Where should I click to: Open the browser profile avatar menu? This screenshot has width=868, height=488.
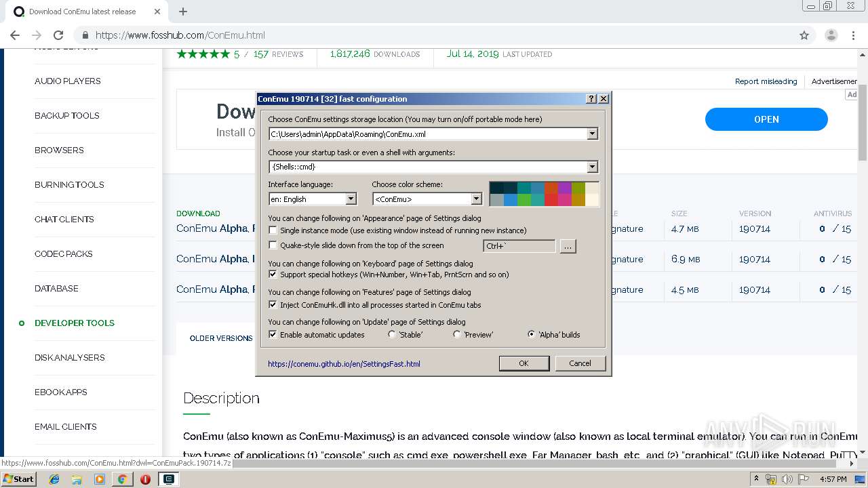(x=831, y=35)
